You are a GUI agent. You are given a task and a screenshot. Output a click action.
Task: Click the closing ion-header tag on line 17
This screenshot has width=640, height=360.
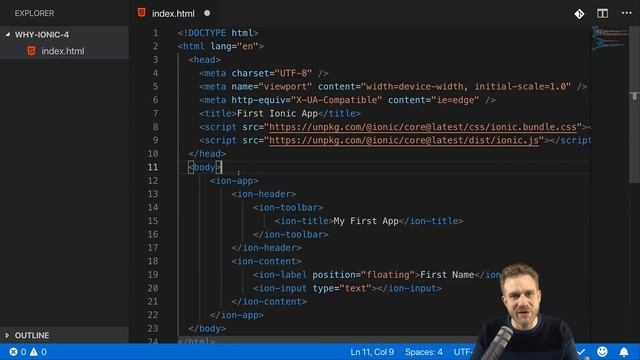coord(266,248)
